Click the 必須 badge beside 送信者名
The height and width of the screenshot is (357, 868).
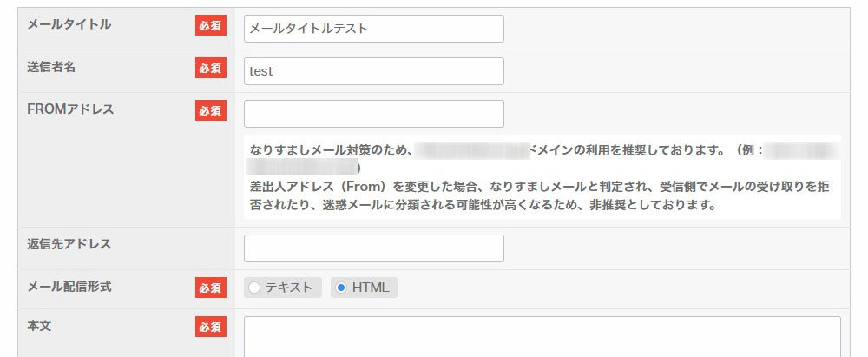(x=210, y=68)
